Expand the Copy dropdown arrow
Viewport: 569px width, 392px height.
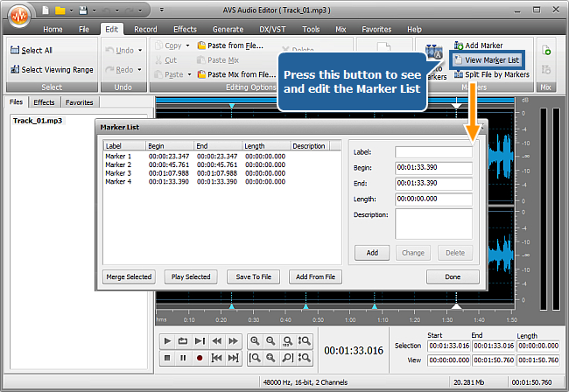[x=187, y=45]
